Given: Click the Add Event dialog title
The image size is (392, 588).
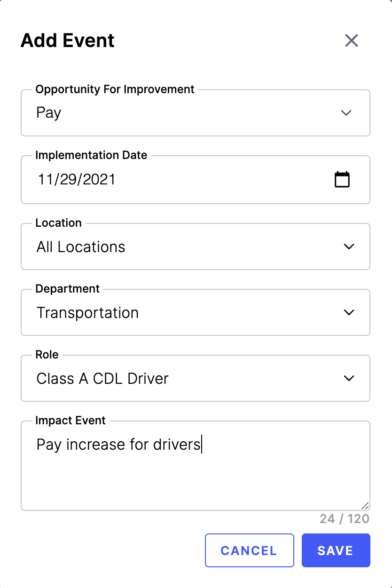Looking at the screenshot, I should click(x=68, y=40).
